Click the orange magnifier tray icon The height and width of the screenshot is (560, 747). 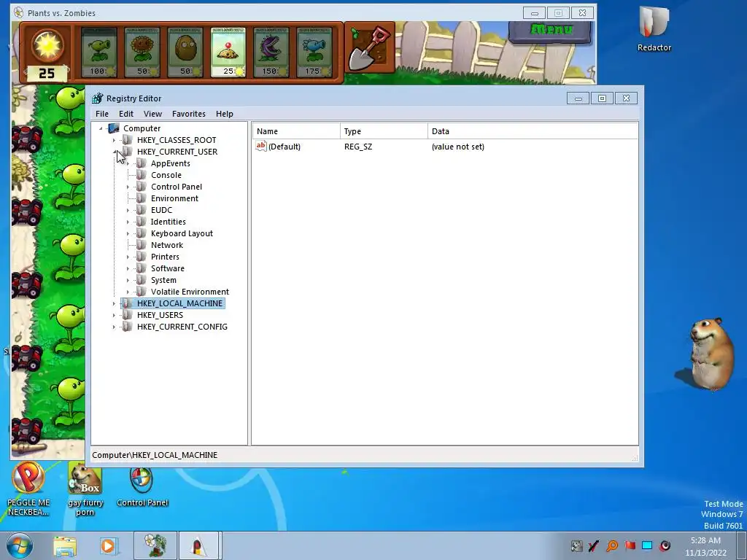click(x=612, y=545)
